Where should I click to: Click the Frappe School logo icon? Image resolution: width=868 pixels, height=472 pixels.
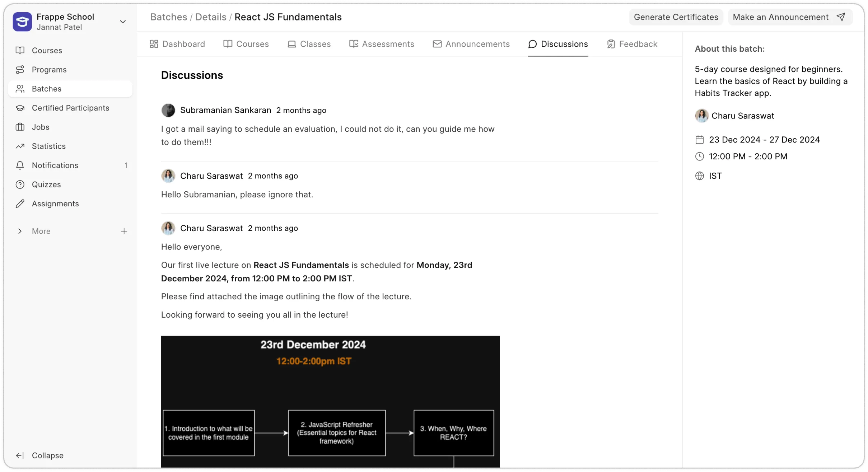[x=22, y=22]
